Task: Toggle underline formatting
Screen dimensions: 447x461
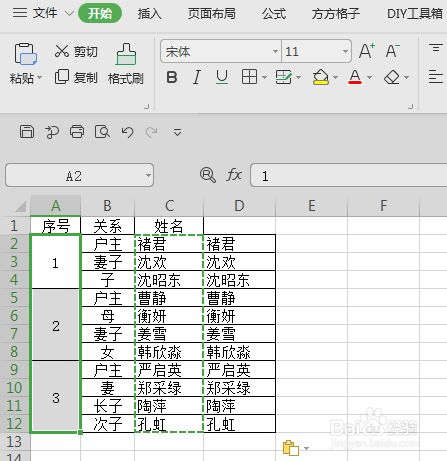Action: (x=222, y=78)
